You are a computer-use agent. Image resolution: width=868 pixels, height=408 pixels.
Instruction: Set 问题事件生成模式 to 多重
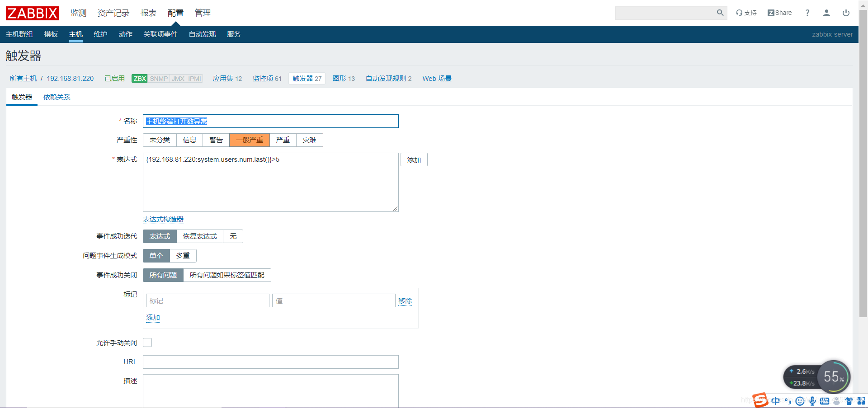coord(183,256)
